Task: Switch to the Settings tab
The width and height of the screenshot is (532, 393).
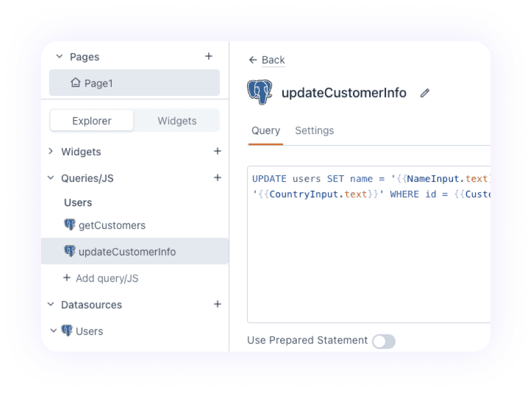Action: click(x=314, y=131)
